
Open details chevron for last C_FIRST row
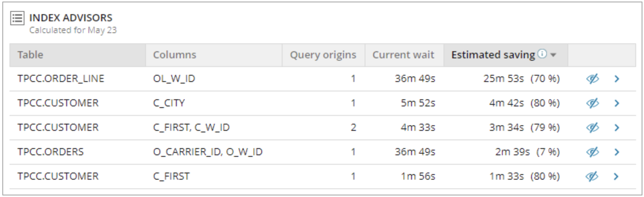(617, 177)
